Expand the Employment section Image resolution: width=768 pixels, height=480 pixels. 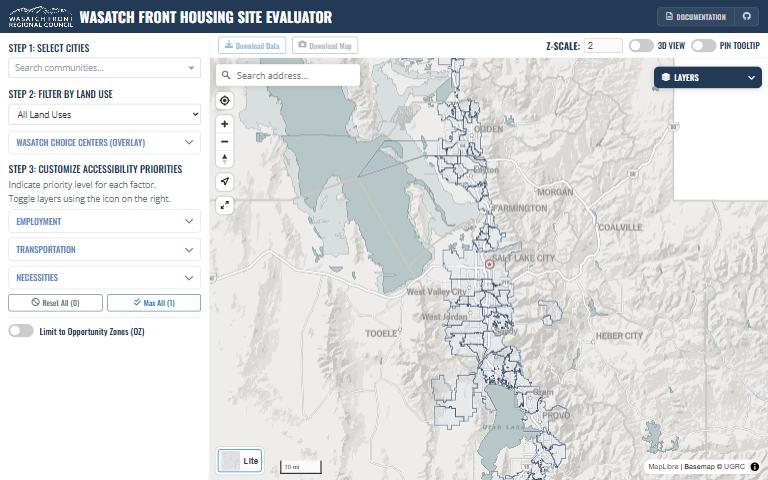pos(104,221)
